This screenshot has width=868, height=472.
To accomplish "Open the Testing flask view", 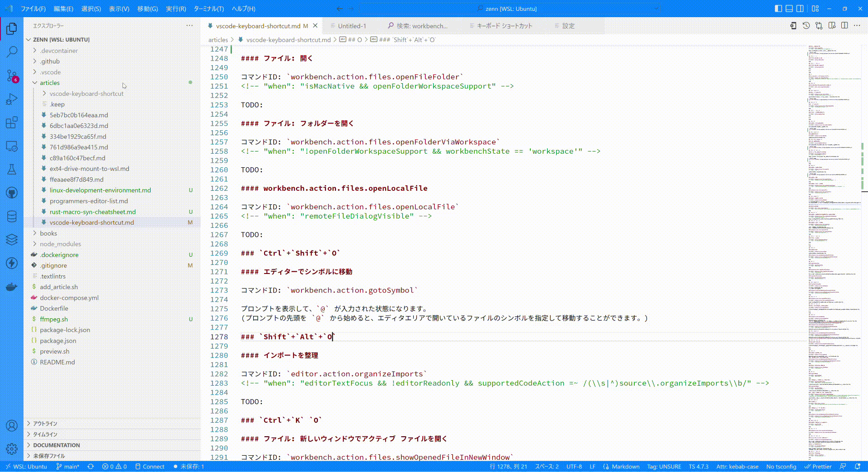I will (12, 170).
